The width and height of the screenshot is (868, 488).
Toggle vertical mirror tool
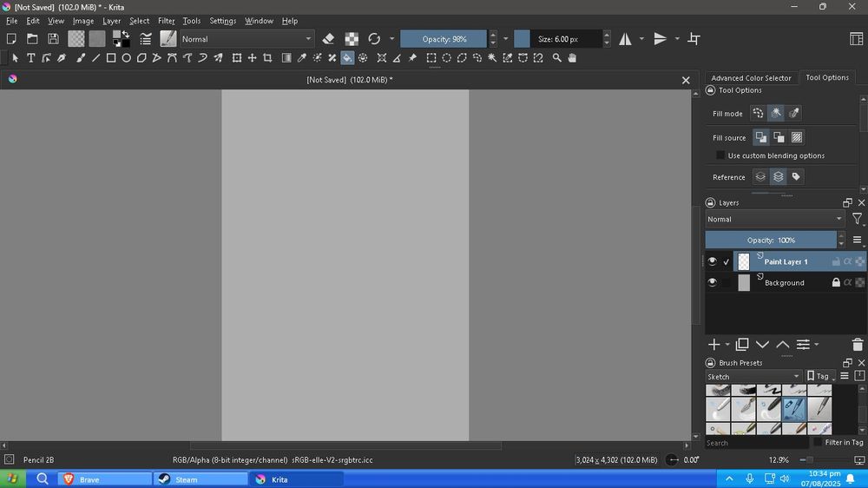[x=660, y=39]
